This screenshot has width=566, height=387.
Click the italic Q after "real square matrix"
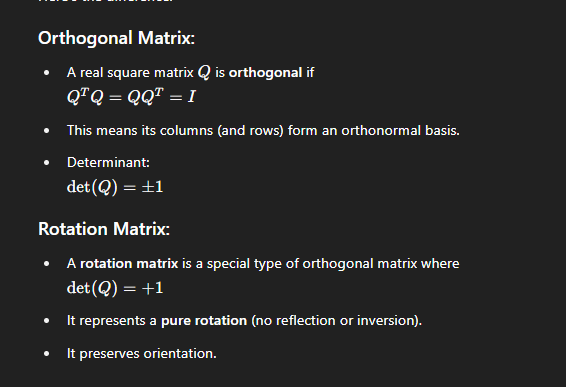[x=204, y=73]
